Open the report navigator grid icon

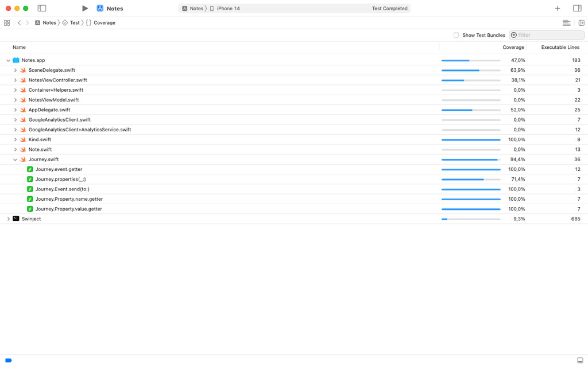click(7, 22)
